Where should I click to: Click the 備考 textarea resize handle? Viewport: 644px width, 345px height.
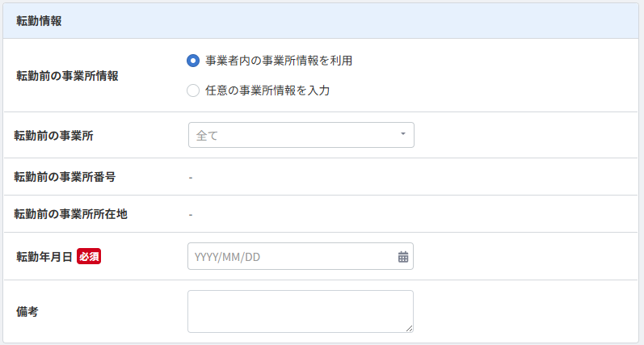tap(409, 328)
